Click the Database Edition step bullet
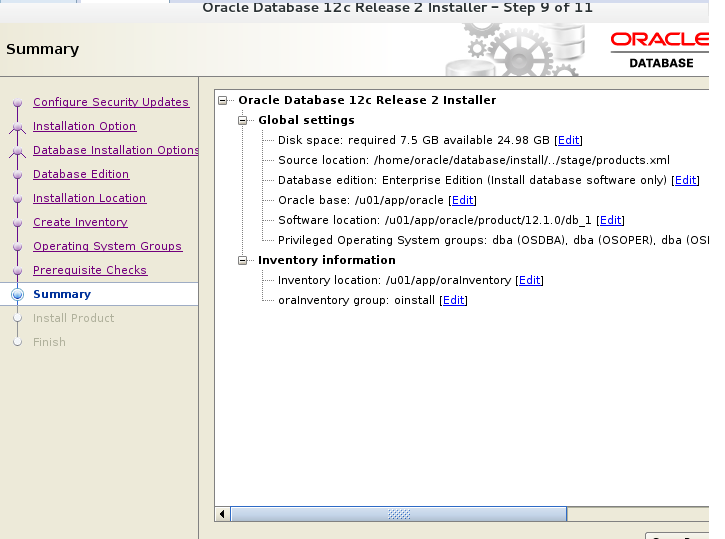Screen dimensions: 725x539 [18, 174]
